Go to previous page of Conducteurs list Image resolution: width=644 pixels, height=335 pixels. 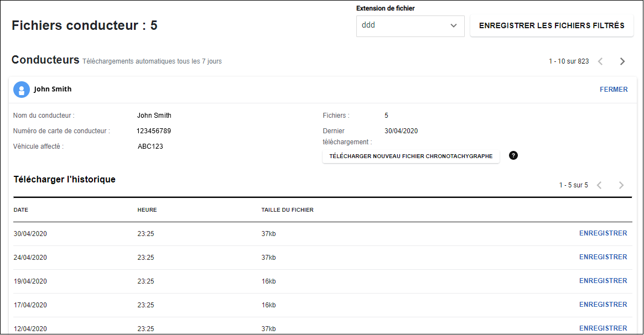[x=600, y=61]
